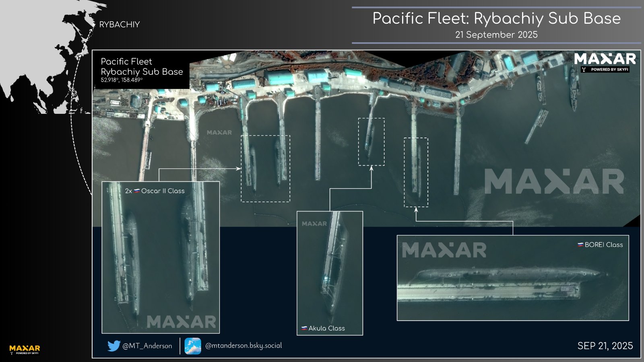This screenshot has height=362, width=644.
Task: Open the @mtanderson.bsky.social handle
Action: click(x=244, y=346)
